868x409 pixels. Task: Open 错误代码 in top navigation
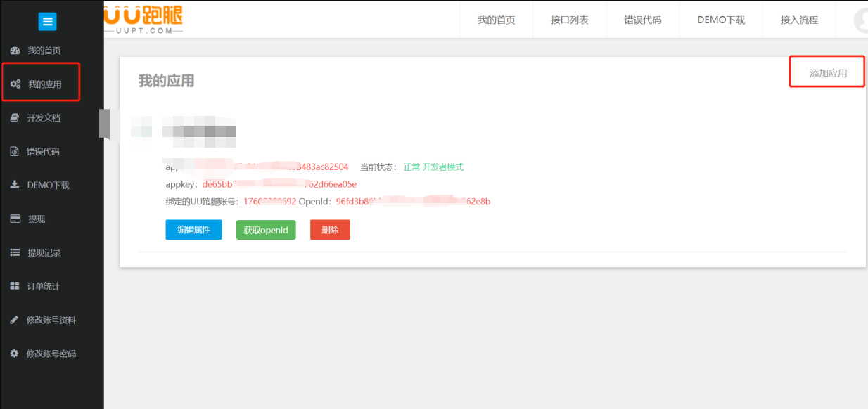point(643,20)
